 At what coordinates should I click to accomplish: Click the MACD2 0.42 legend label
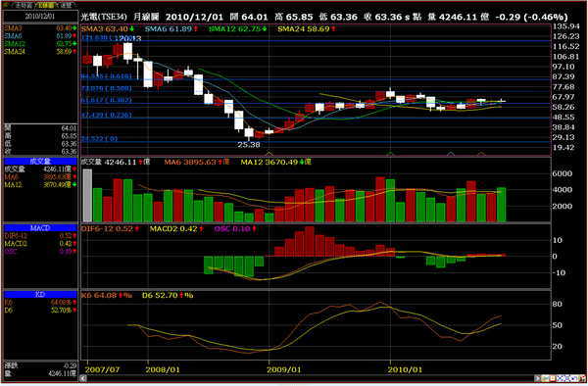pos(173,228)
